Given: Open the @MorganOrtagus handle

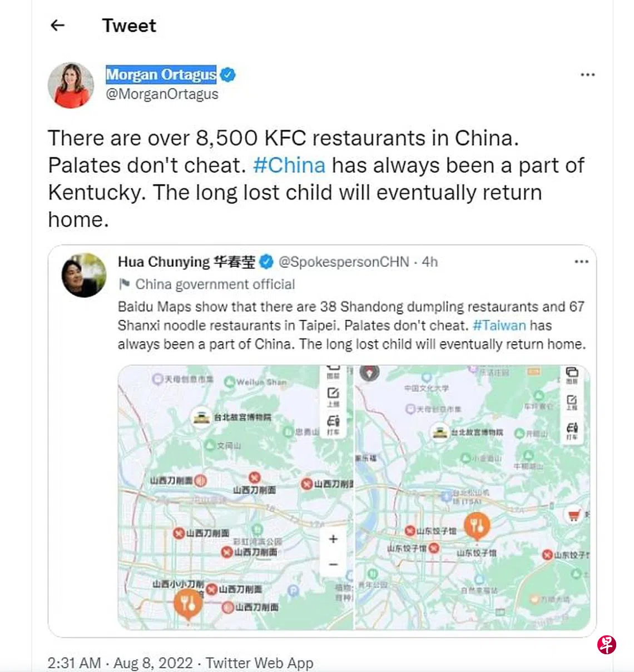Looking at the screenshot, I should (162, 94).
